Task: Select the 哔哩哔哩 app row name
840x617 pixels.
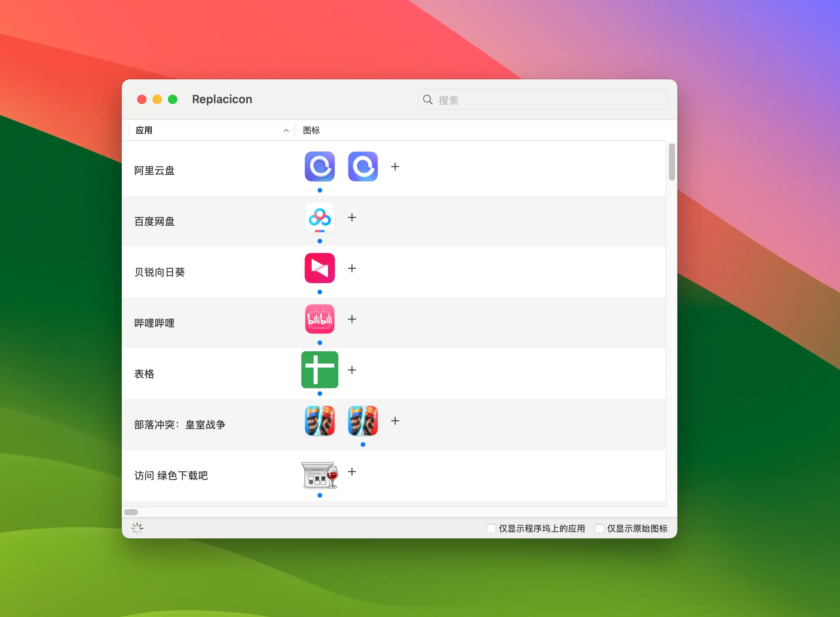Action: pos(154,323)
